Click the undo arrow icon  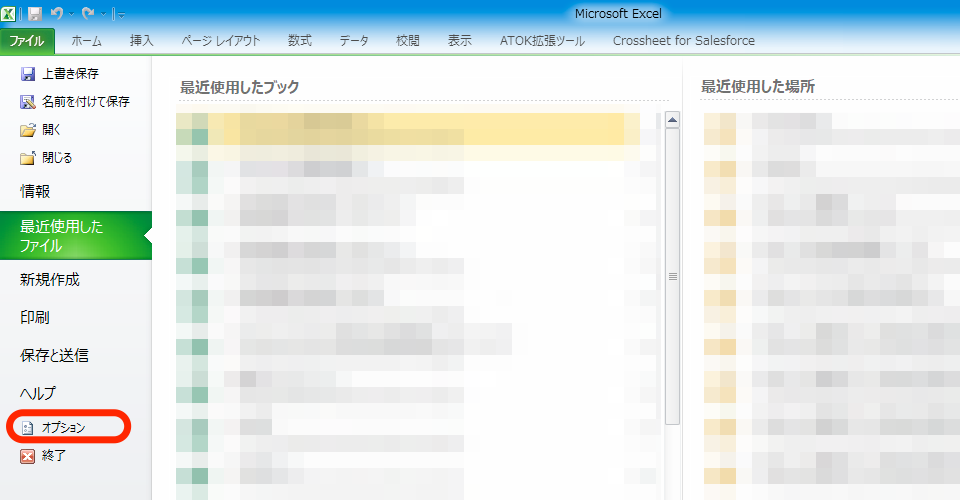[x=57, y=14]
